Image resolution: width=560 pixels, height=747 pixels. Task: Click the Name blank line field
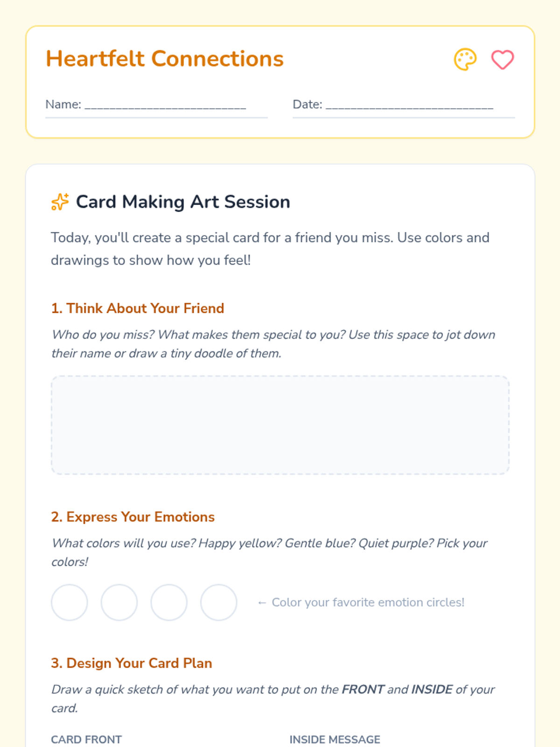156,105
